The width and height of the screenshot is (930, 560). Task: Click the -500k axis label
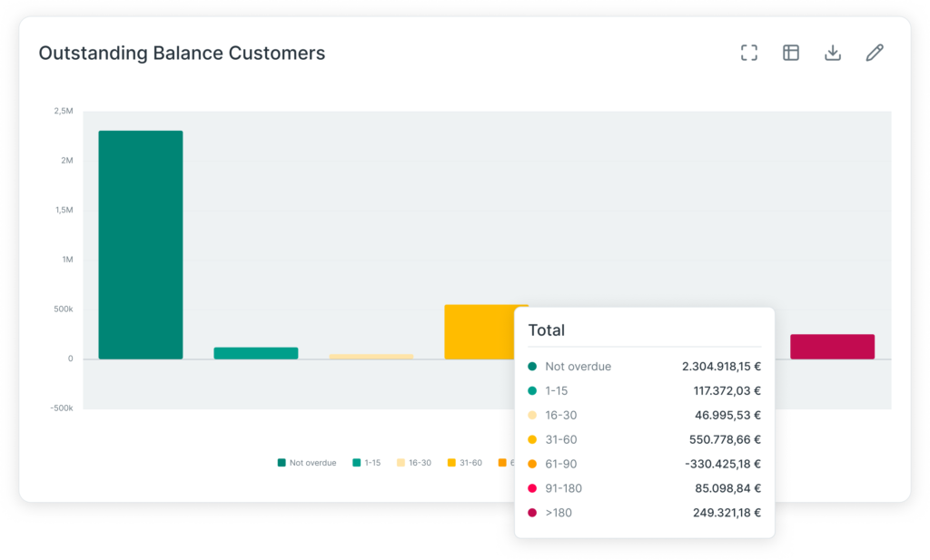pos(62,408)
